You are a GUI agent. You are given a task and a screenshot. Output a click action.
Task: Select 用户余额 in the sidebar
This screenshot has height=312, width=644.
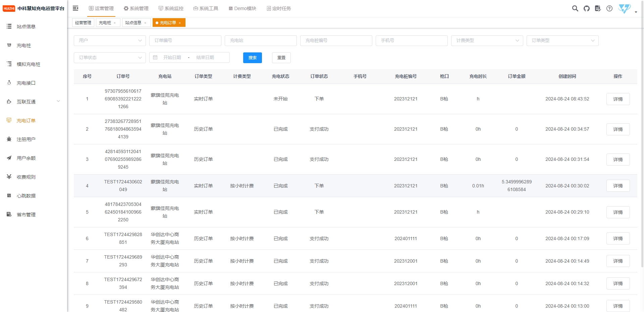coord(26,158)
